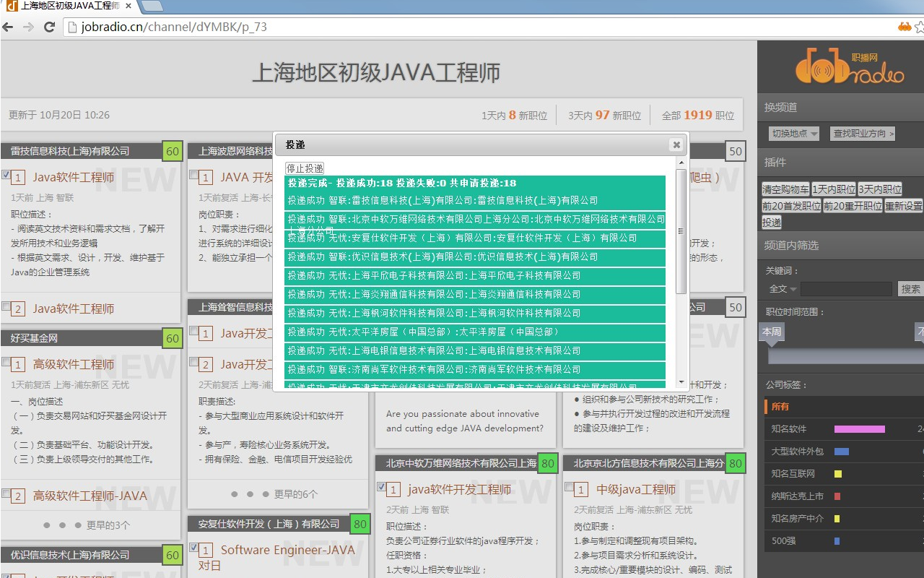924x578 pixels.
Task: Uncheck the Software Engineer-JAVA checkbox
Action: tap(193, 548)
